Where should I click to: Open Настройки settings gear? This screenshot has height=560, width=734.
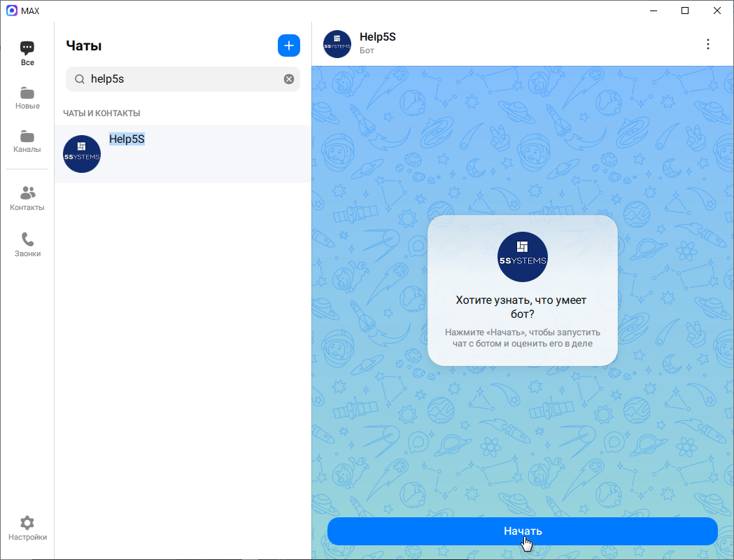tap(27, 528)
